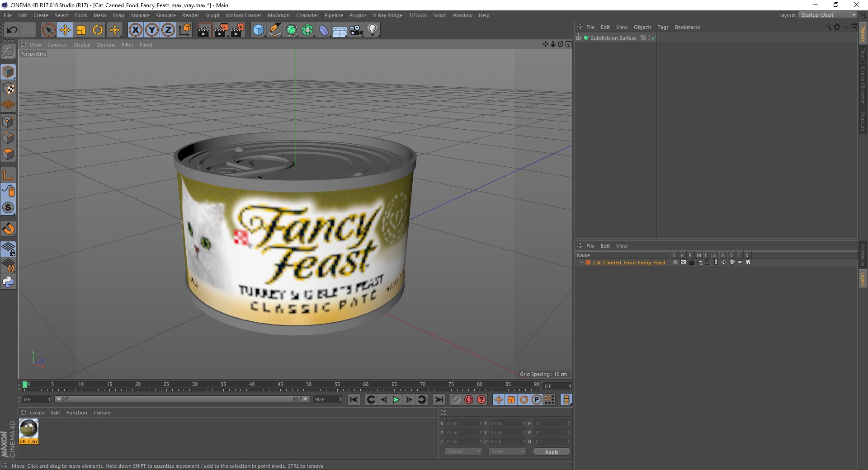This screenshot has height=470, width=868.
Task: Select the Cat_Canned_Food_Fancy_Feast layer name
Action: tap(629, 263)
